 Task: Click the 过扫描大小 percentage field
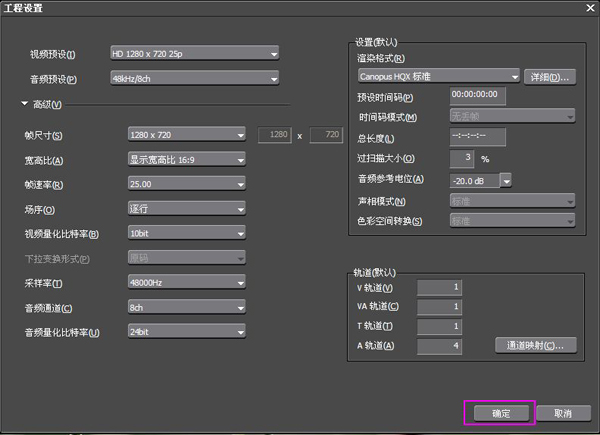coord(462,158)
